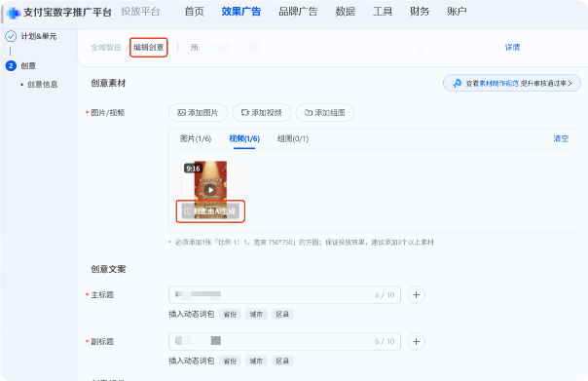Open the 财务 menu
The image size is (588, 381).
pyautogui.click(x=420, y=12)
